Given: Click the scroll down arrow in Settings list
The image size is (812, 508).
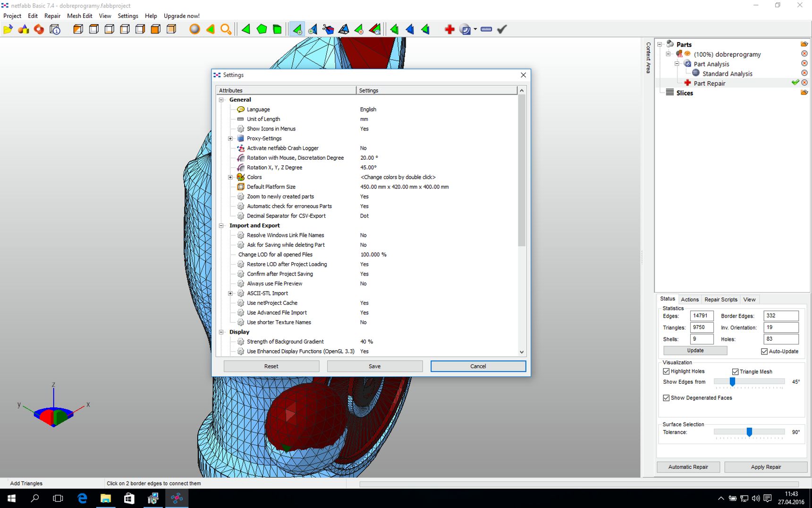Looking at the screenshot, I should (522, 352).
